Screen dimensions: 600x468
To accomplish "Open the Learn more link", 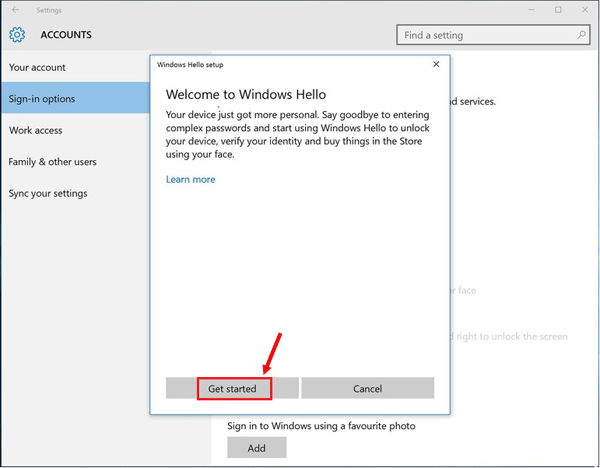I will tap(191, 179).
